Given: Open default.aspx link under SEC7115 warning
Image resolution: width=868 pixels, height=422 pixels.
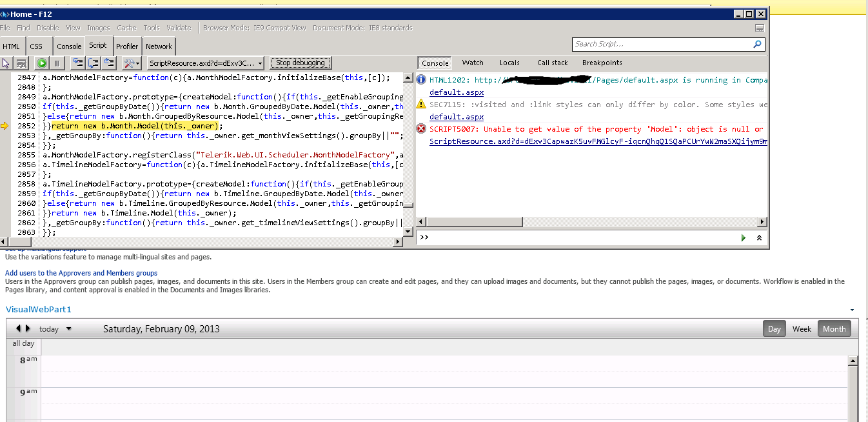Looking at the screenshot, I should [x=457, y=117].
